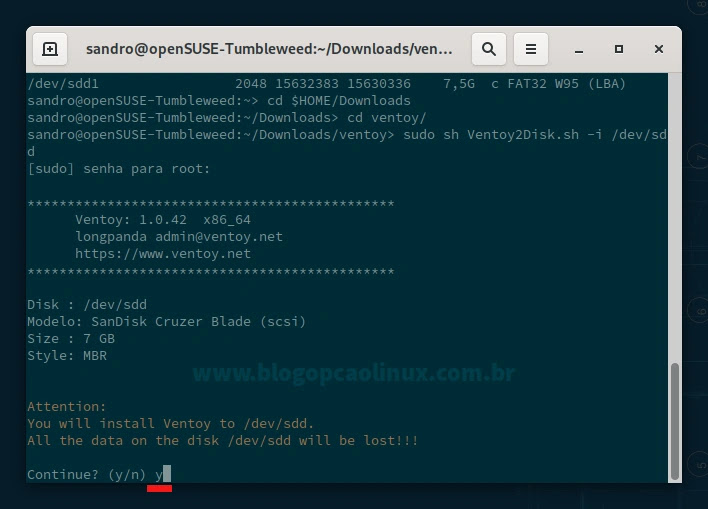Click the '7,5G' partition size value
708x509 pixels.
click(459, 84)
